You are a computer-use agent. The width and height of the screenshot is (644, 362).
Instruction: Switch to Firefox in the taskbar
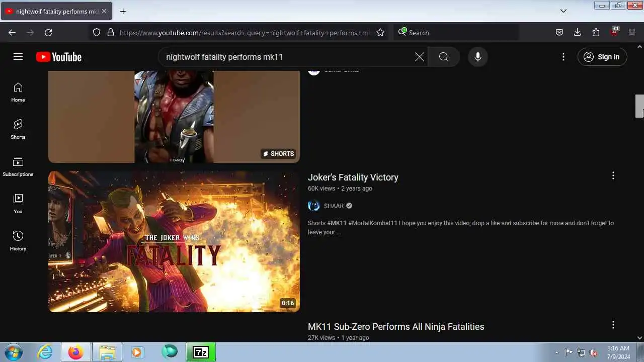76,352
